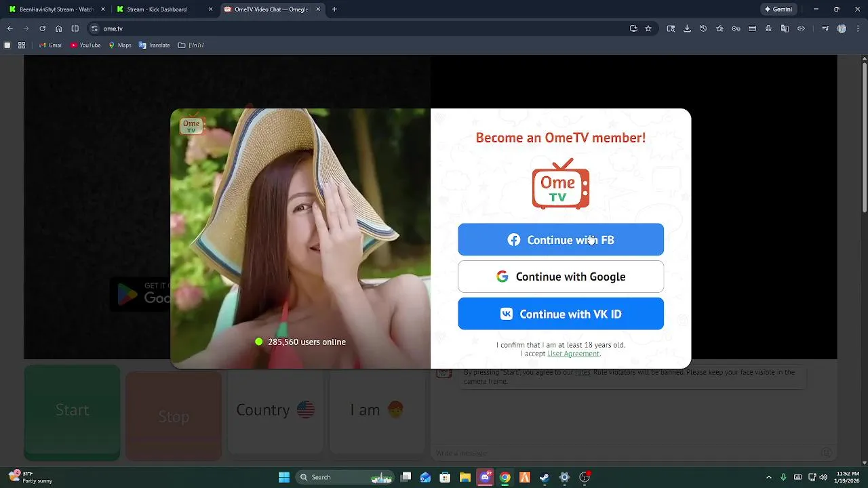This screenshot has width=868, height=488.
Task: Open File Explorer from the taskbar
Action: (x=465, y=477)
